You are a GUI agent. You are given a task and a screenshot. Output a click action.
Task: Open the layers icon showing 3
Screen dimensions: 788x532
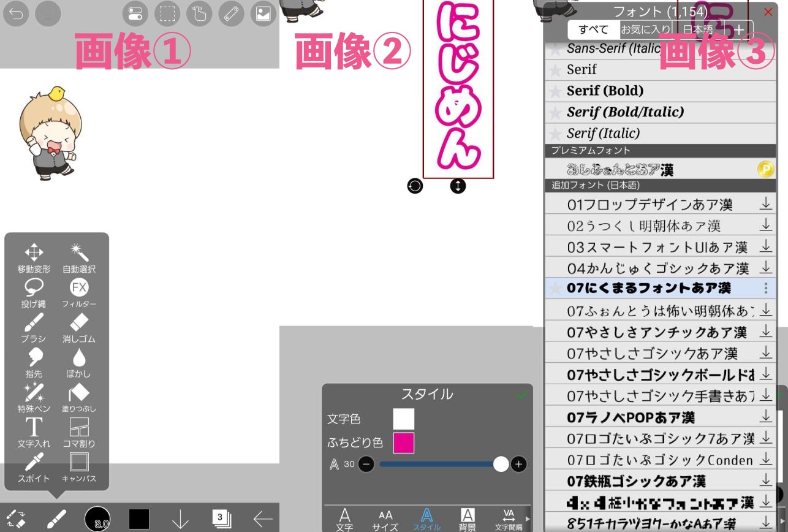pyautogui.click(x=221, y=519)
